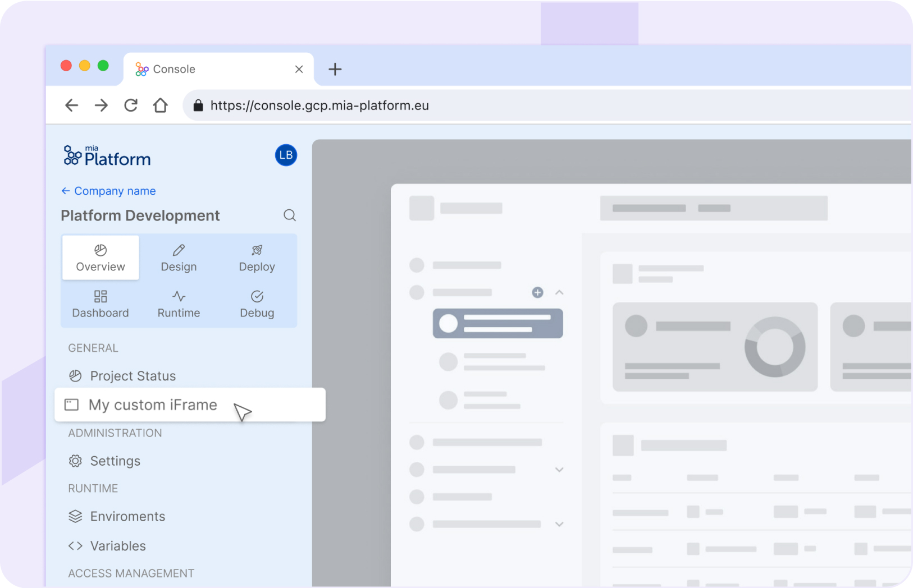This screenshot has height=588, width=913.
Task: Toggle the plus button in the preview panel
Action: (537, 292)
